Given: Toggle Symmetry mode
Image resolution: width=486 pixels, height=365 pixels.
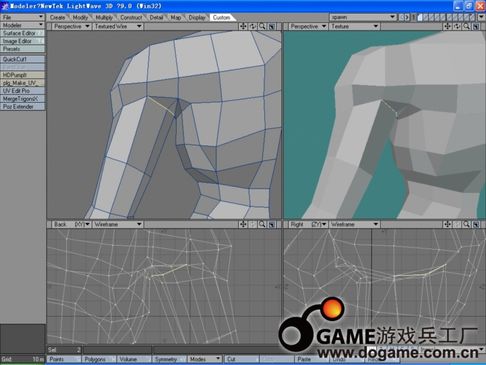Looking at the screenshot, I should [x=169, y=359].
